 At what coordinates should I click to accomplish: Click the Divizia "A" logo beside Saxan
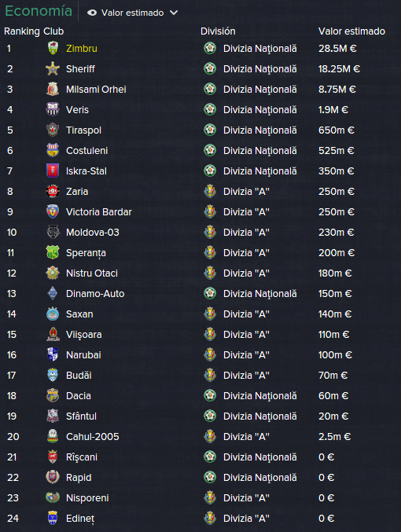click(x=210, y=314)
